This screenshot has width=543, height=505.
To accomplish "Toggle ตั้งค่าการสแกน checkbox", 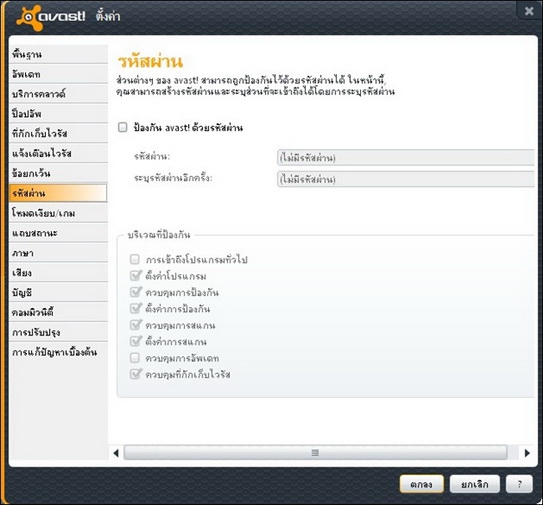I will coord(135,341).
